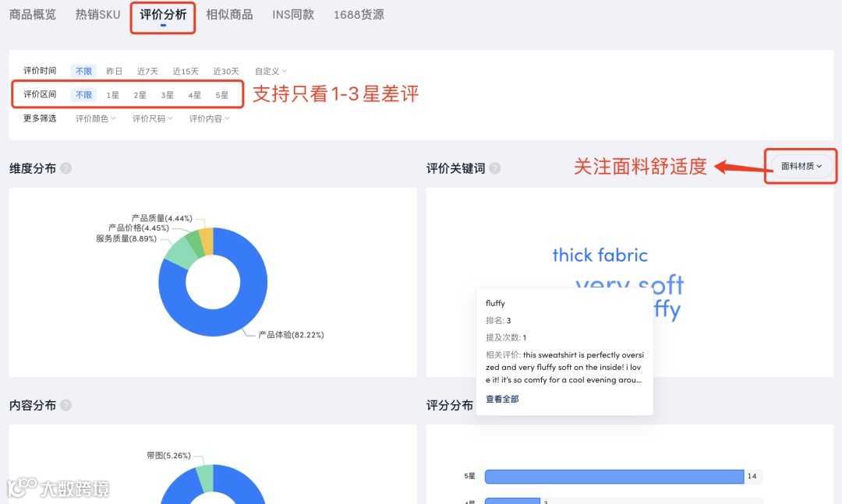
Task: Filter review time by 近7天
Action: pyautogui.click(x=147, y=72)
